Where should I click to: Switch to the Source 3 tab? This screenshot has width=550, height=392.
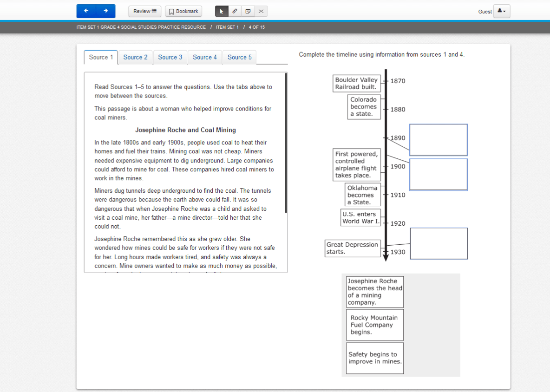[x=170, y=57]
